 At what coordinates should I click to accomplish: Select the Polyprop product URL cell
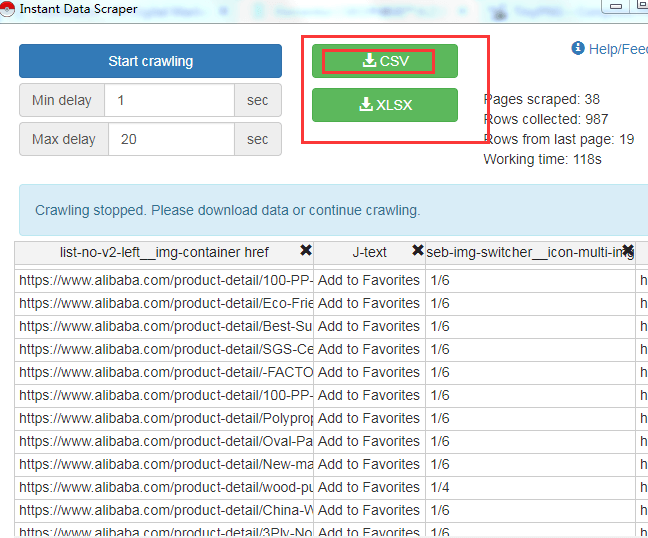point(164,419)
